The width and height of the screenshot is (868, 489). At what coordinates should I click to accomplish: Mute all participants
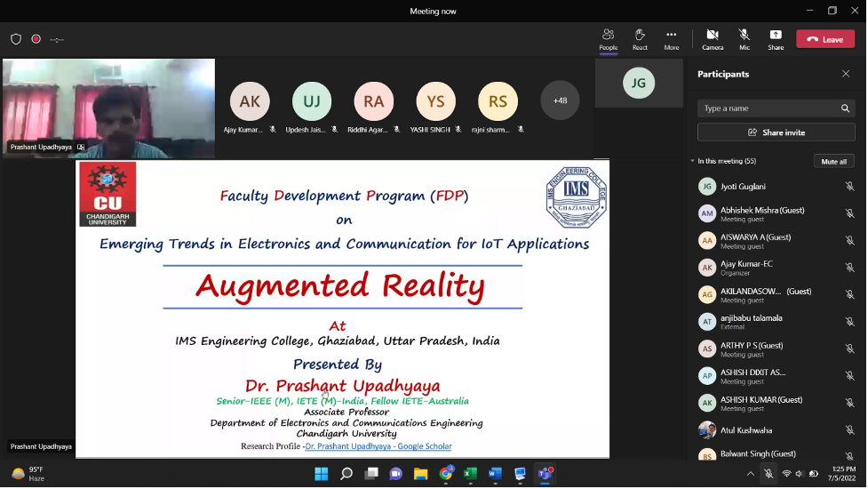(833, 161)
